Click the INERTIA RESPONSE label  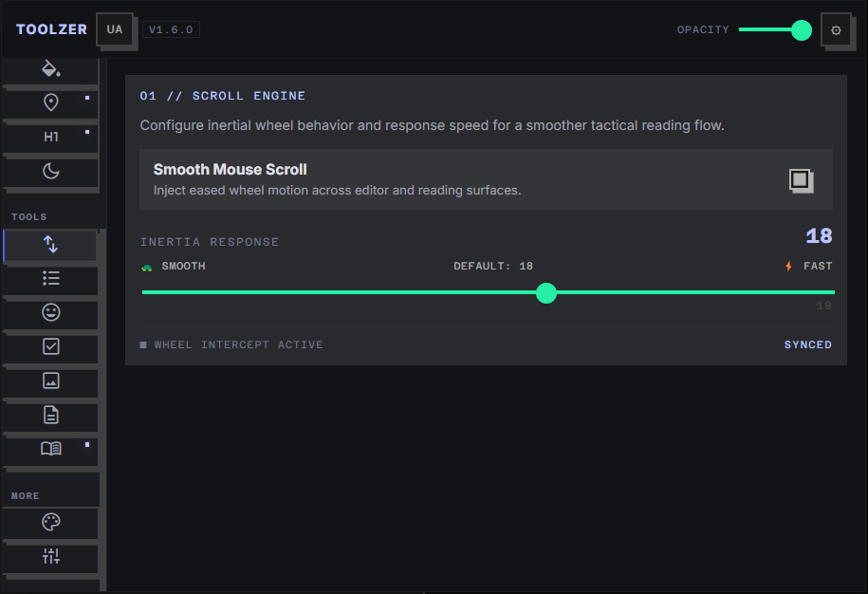[210, 242]
